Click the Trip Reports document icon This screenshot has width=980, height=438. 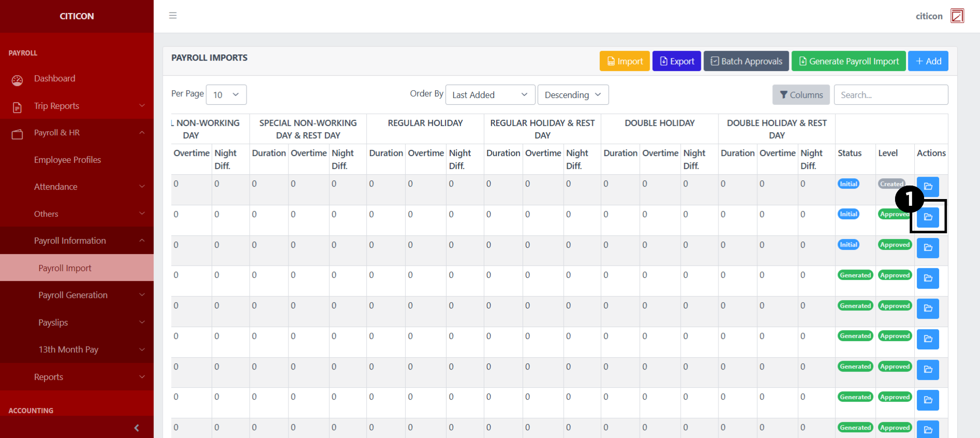tap(17, 107)
